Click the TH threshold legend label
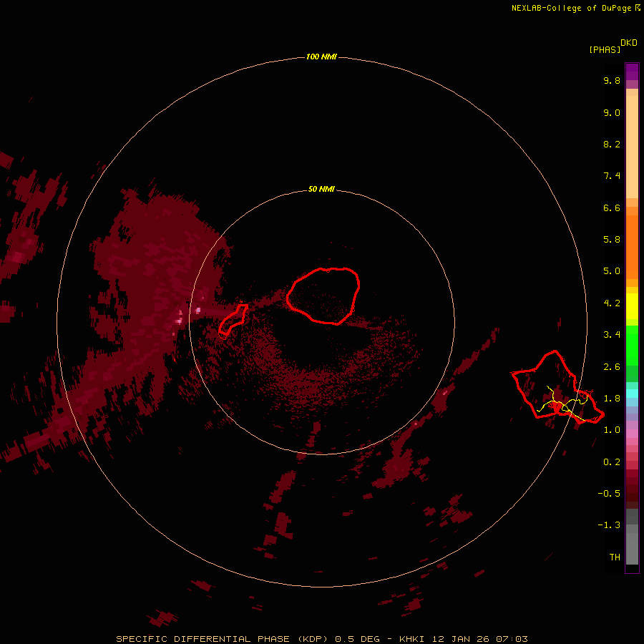This screenshot has height=644, width=644. point(615,557)
